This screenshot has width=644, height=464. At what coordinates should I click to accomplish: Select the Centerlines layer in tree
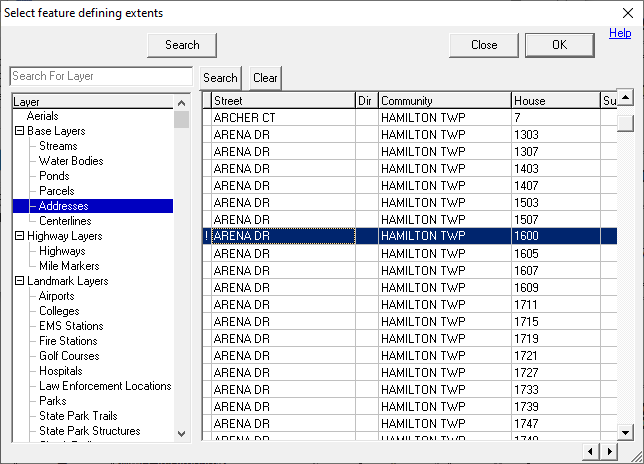[x=64, y=221]
